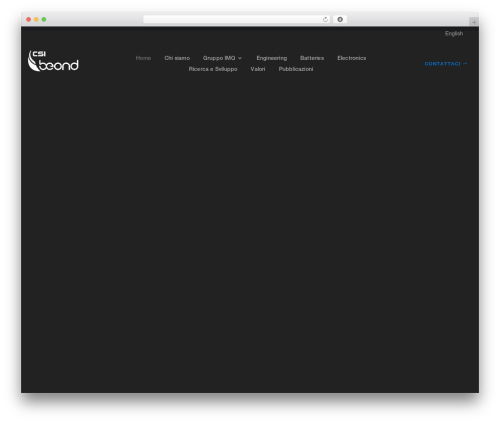The width and height of the screenshot is (500, 423).
Task: Click the round button beside the address bar
Action: (340, 19)
